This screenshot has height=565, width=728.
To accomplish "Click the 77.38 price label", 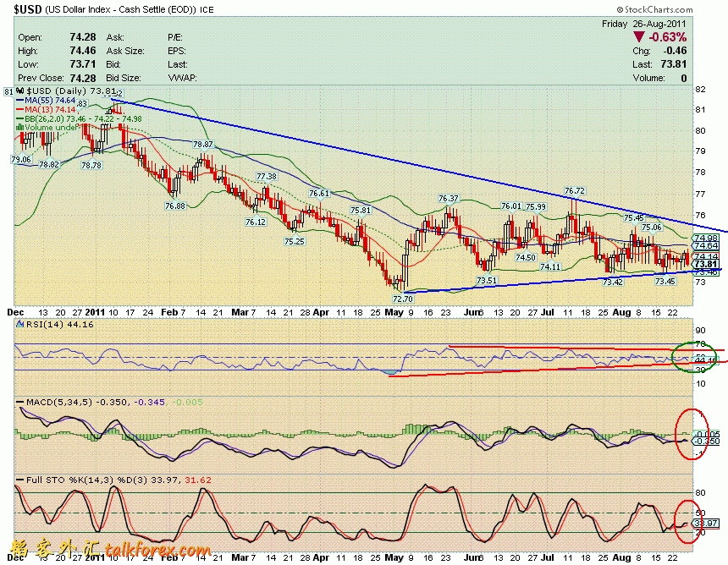I will [x=267, y=176].
